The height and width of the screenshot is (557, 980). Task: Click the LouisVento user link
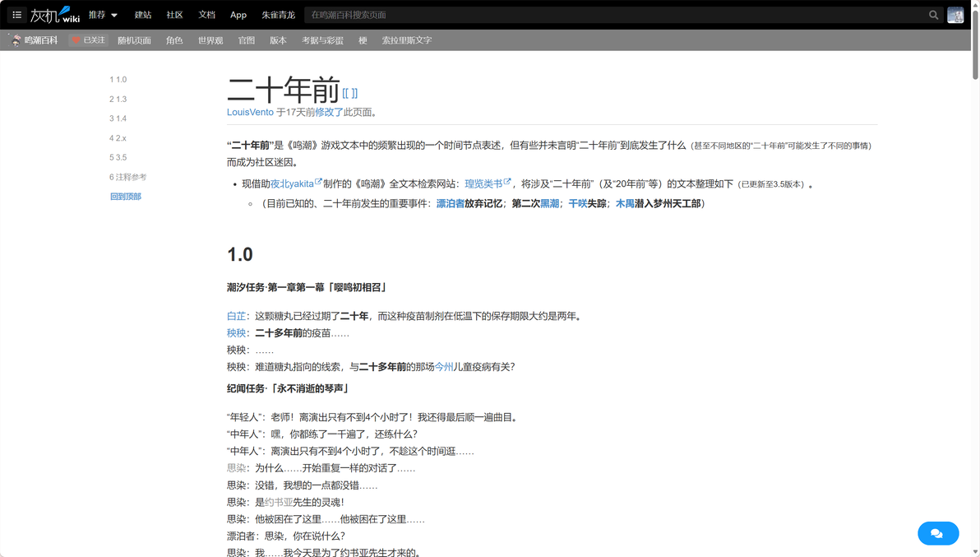(250, 112)
